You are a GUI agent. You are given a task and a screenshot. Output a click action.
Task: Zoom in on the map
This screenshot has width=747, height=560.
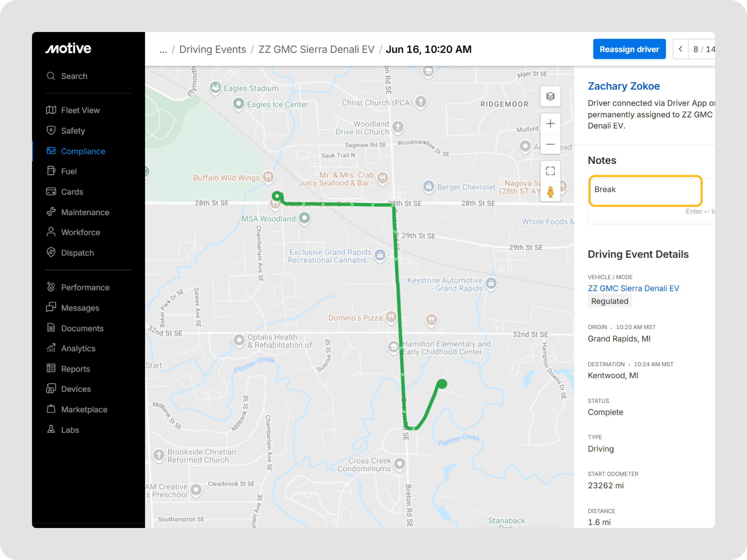[550, 123]
